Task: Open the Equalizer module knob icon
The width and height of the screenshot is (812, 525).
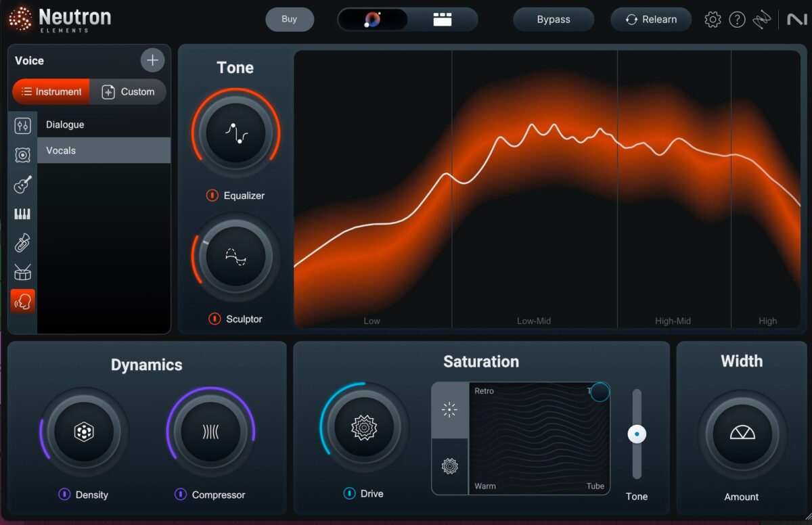Action: coord(234,133)
